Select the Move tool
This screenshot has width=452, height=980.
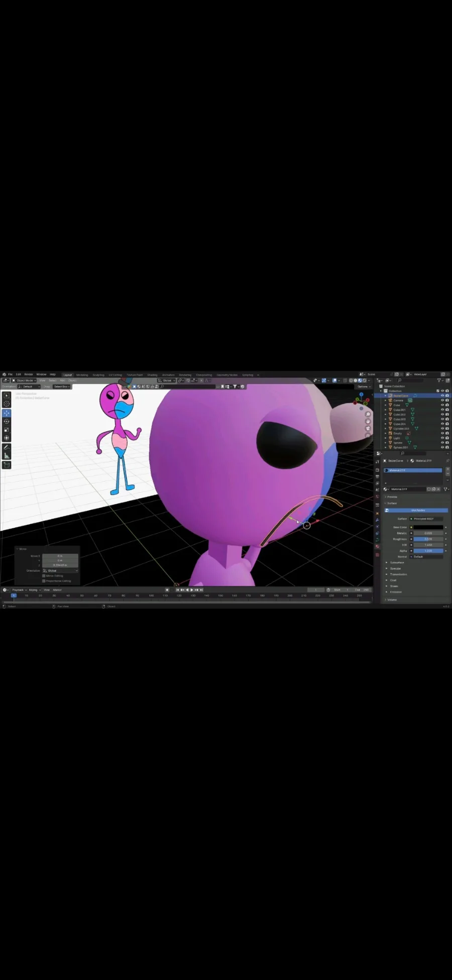(x=7, y=413)
